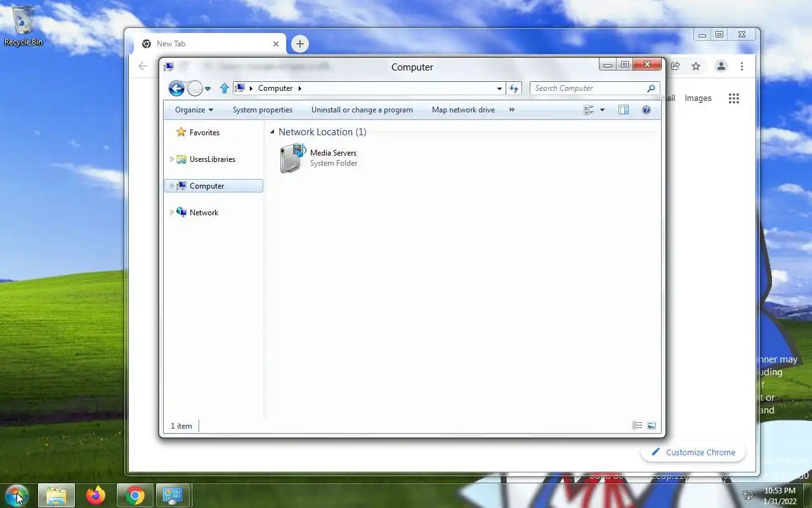Viewport: 812px width, 508px height.
Task: Click the Computer window title bar icon
Action: click(x=169, y=67)
